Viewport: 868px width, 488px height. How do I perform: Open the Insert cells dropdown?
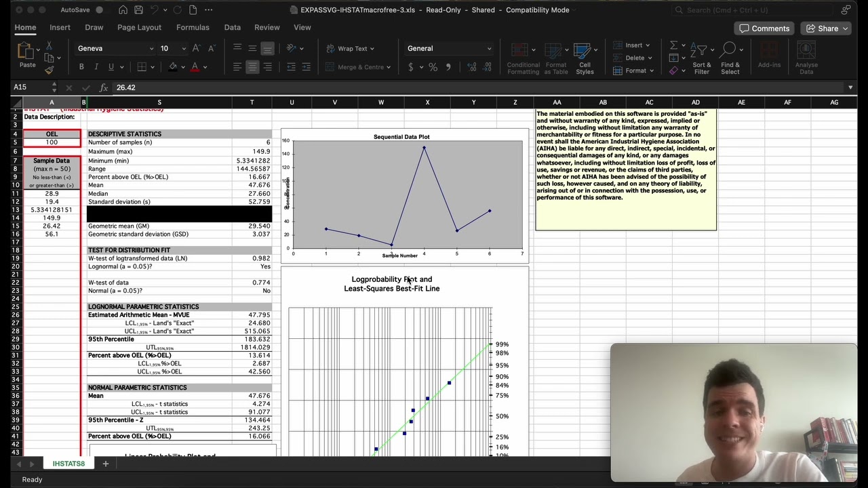[649, 45]
